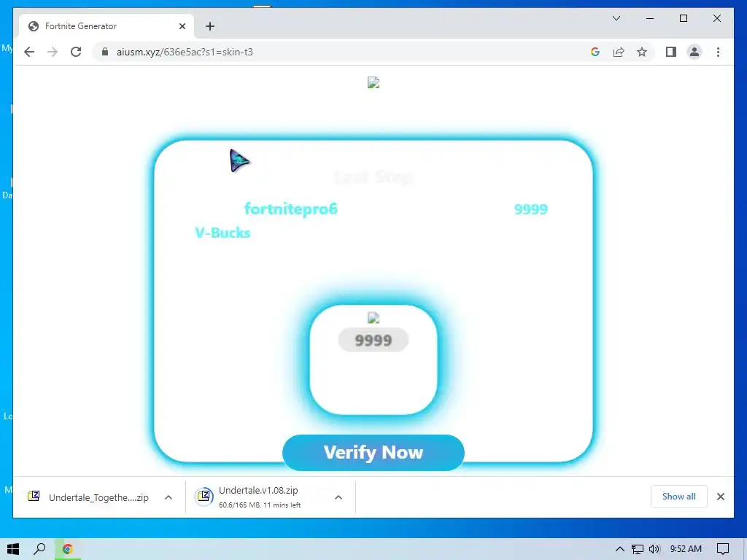View site info via lock icon
Viewport: 747px width, 560px height.
pyautogui.click(x=105, y=52)
